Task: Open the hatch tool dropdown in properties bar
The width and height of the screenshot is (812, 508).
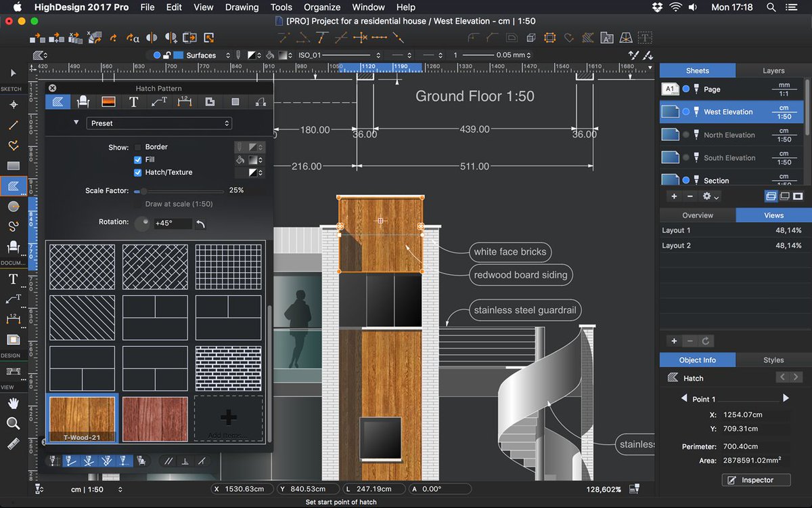Action: click(x=40, y=56)
